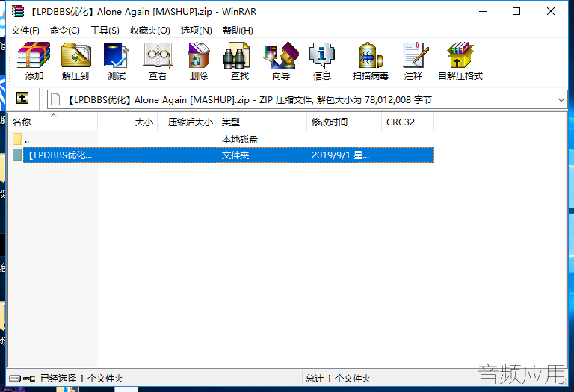Close the WinRAR window

[x=551, y=11]
